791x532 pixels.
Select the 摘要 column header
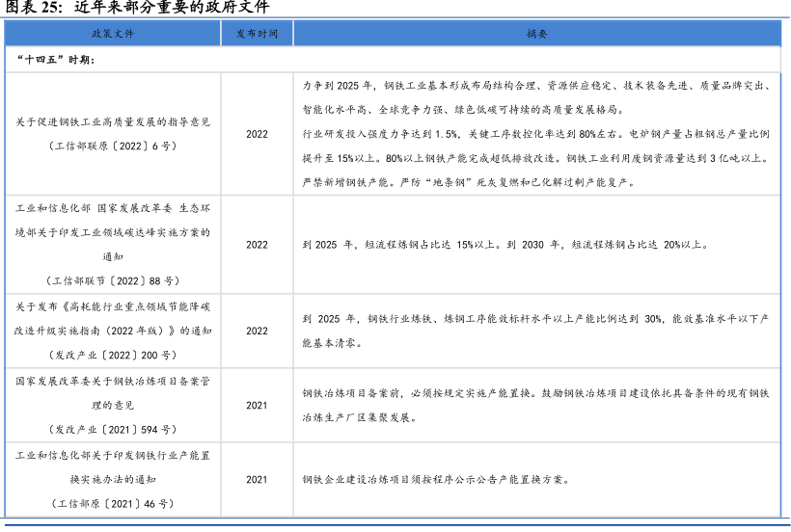pos(536,34)
